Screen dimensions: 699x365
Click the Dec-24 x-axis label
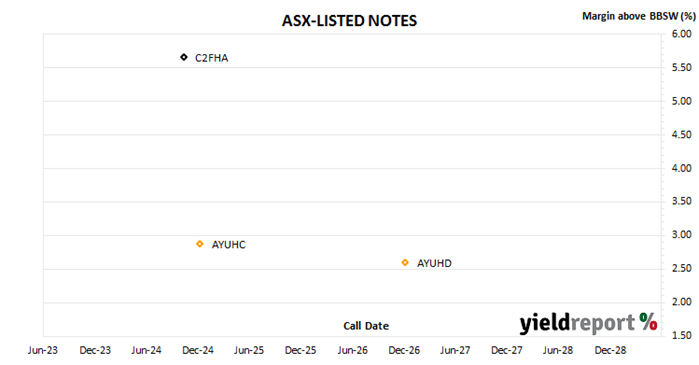198,350
